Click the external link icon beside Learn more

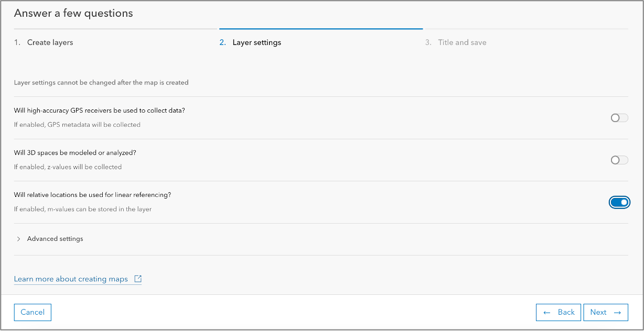pyautogui.click(x=137, y=279)
